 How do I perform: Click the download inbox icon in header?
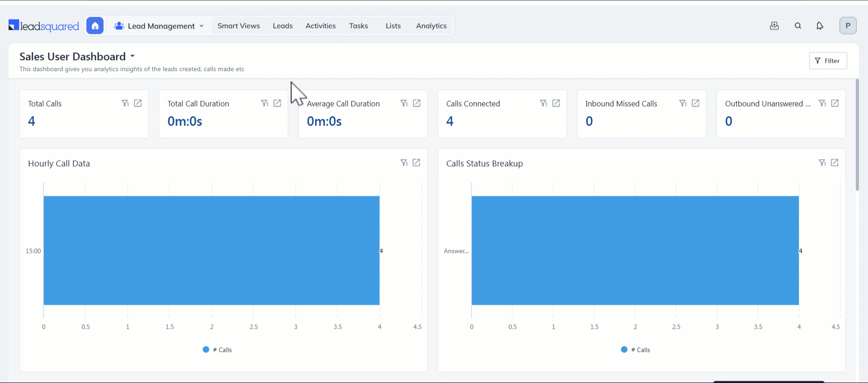[774, 26]
